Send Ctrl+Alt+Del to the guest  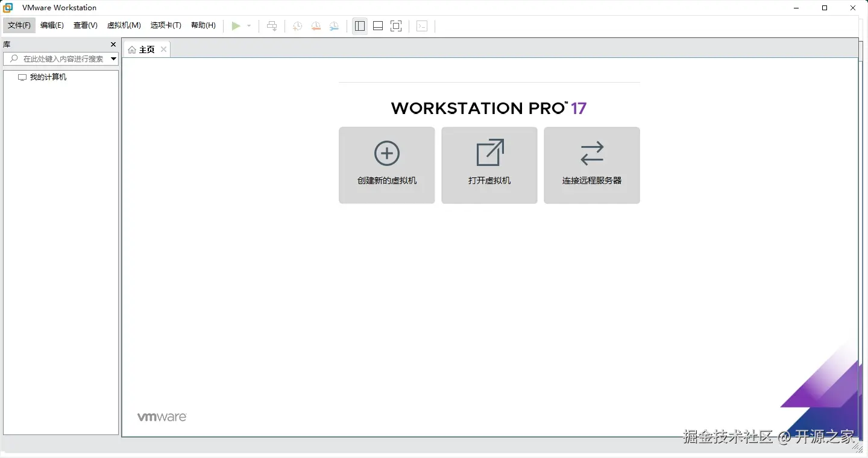272,26
